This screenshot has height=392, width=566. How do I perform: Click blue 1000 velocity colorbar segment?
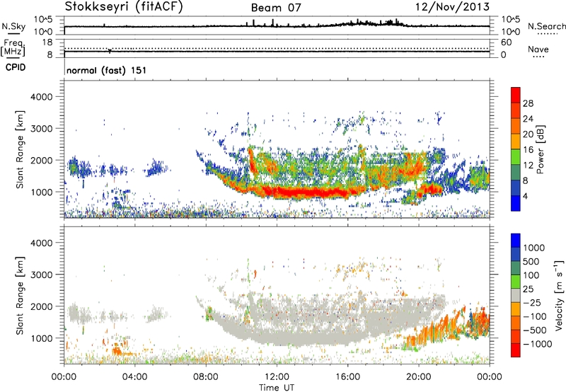click(x=516, y=241)
